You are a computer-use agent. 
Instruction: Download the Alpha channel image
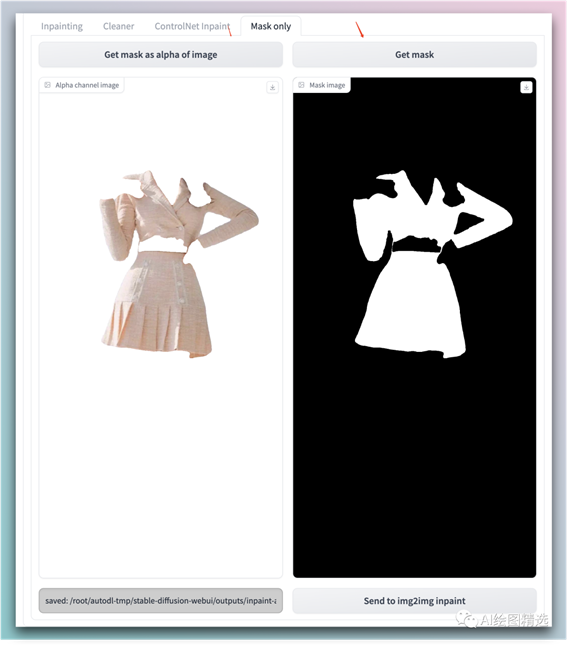tap(272, 87)
